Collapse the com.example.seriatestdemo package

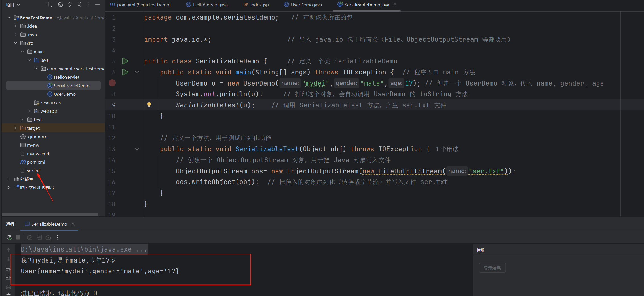(36, 69)
